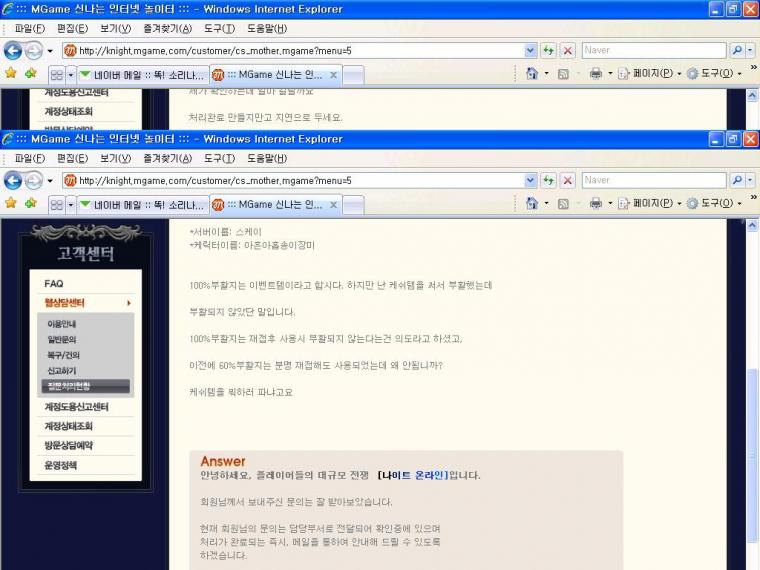The height and width of the screenshot is (570, 760).
Task: Expand Home button dropdown in the front window
Action: click(546, 203)
